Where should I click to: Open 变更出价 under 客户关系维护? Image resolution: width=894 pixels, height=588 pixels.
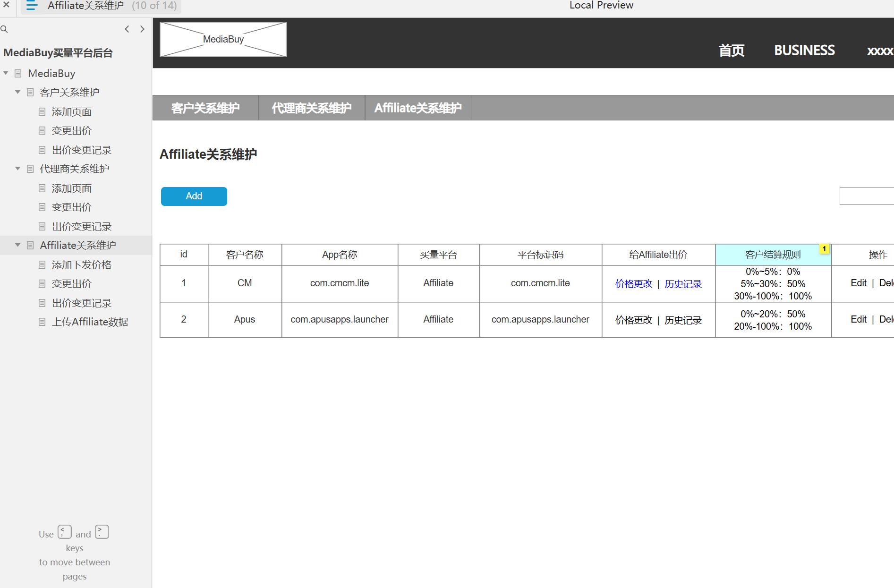click(x=71, y=131)
